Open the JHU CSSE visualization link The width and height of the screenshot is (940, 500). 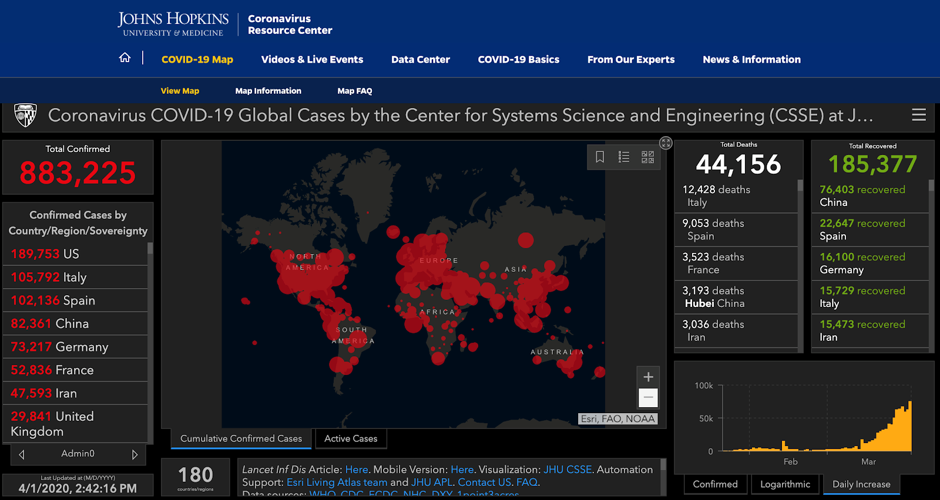pos(567,469)
